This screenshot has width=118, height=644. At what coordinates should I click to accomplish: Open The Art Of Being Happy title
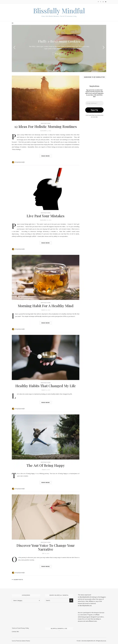point(46,466)
